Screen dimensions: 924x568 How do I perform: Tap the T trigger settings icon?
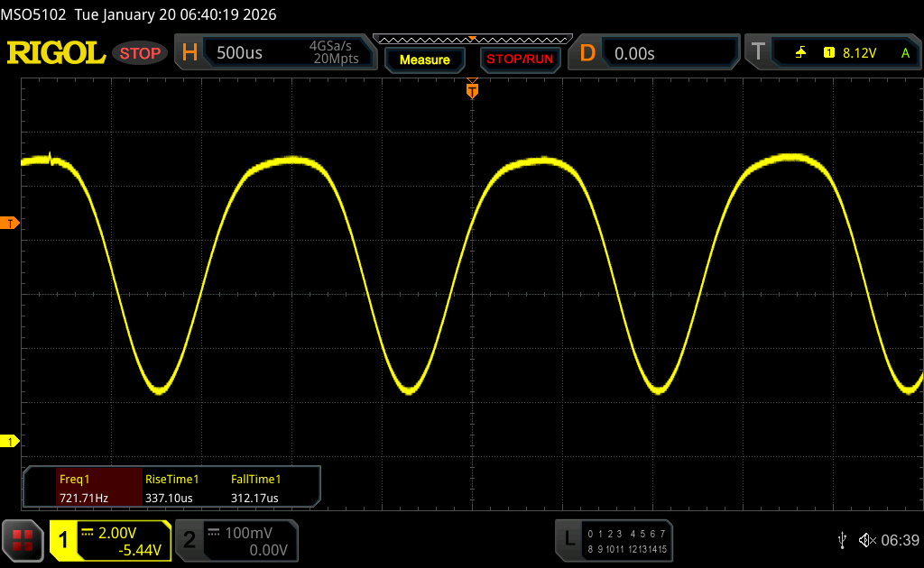tap(758, 53)
